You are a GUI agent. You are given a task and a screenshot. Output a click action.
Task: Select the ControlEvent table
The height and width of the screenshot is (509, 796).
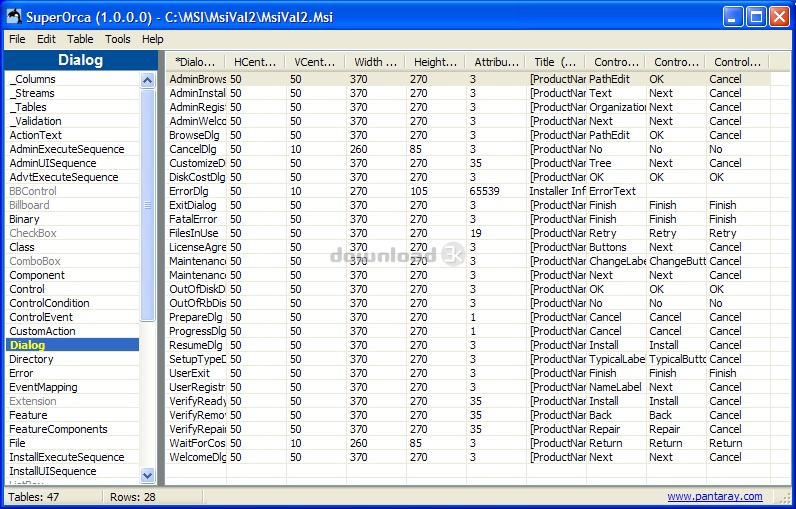tap(73, 317)
